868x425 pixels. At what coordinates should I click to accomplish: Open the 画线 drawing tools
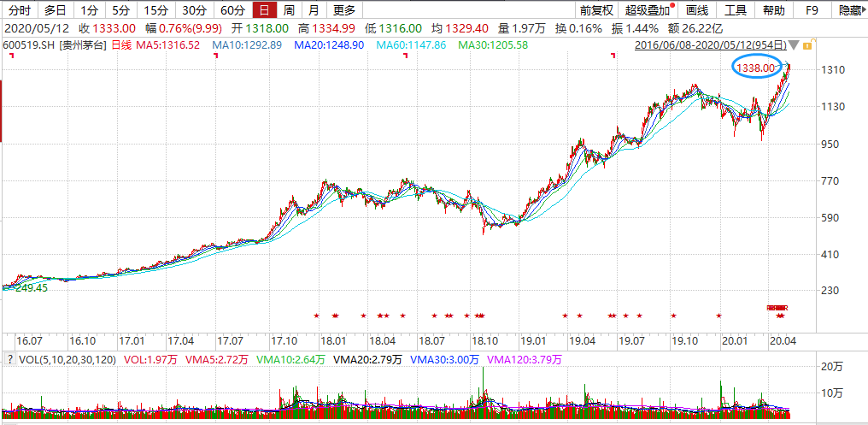697,10
